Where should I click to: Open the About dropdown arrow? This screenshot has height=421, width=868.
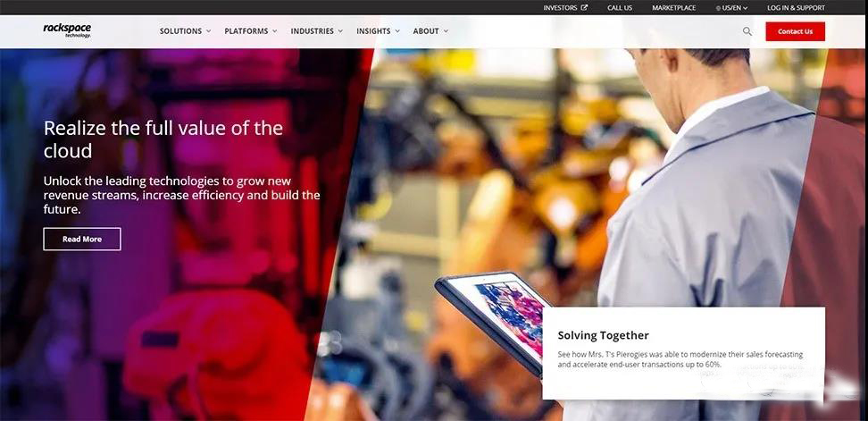tap(446, 31)
